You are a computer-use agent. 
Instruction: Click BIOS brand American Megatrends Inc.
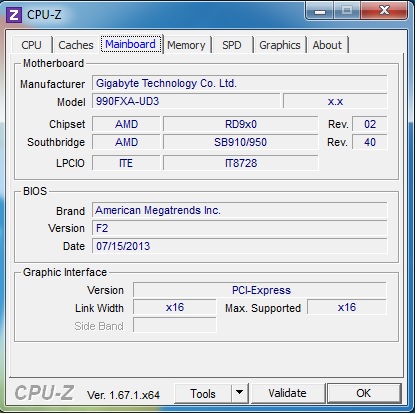tap(240, 210)
